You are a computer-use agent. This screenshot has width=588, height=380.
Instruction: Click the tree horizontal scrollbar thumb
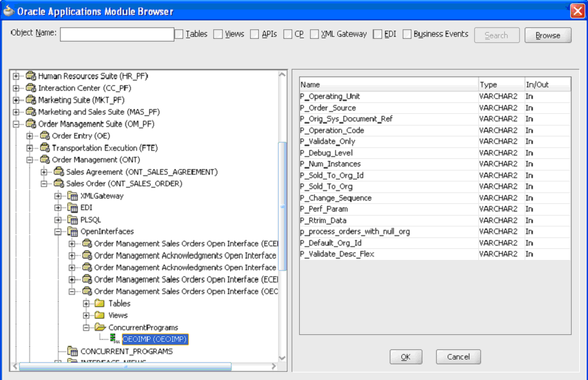click(125, 366)
